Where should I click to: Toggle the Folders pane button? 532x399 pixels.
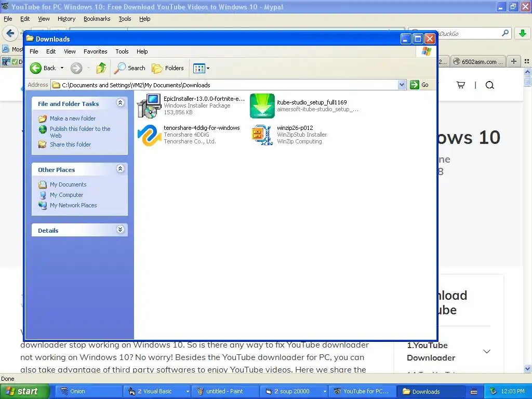pos(168,68)
